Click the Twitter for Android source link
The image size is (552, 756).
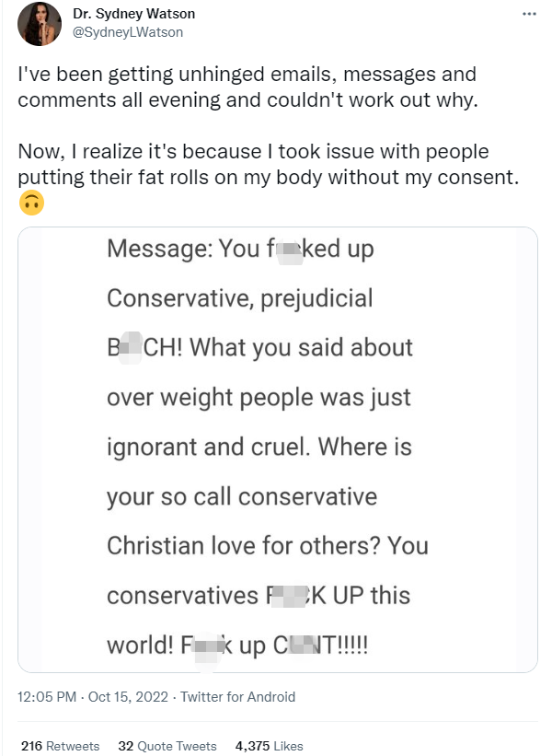click(x=237, y=697)
